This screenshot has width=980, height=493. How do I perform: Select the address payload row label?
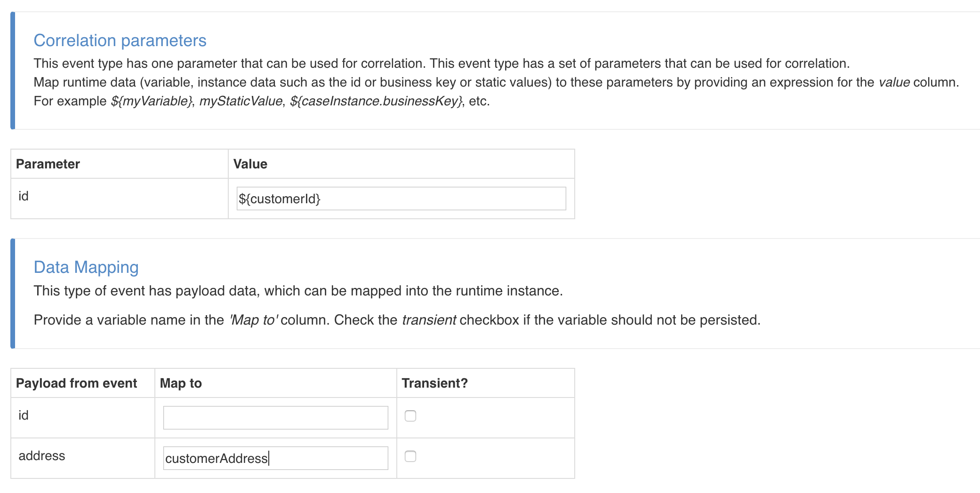[41, 456]
